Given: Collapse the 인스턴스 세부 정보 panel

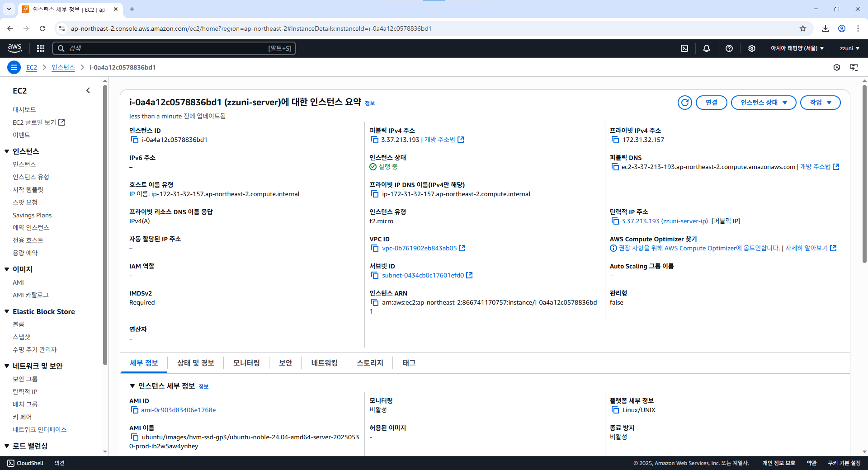Looking at the screenshot, I should click(132, 386).
